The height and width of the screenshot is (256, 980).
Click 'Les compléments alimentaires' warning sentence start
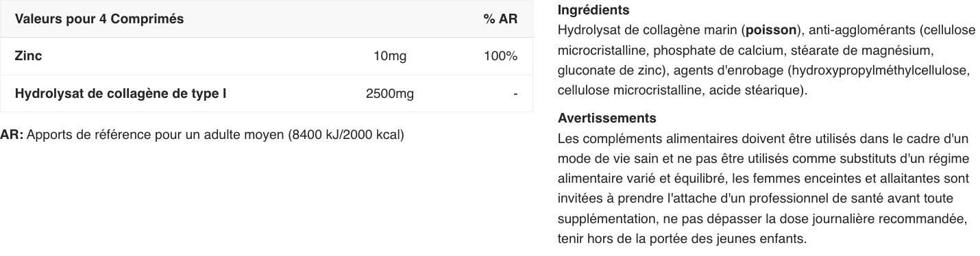tap(642, 139)
